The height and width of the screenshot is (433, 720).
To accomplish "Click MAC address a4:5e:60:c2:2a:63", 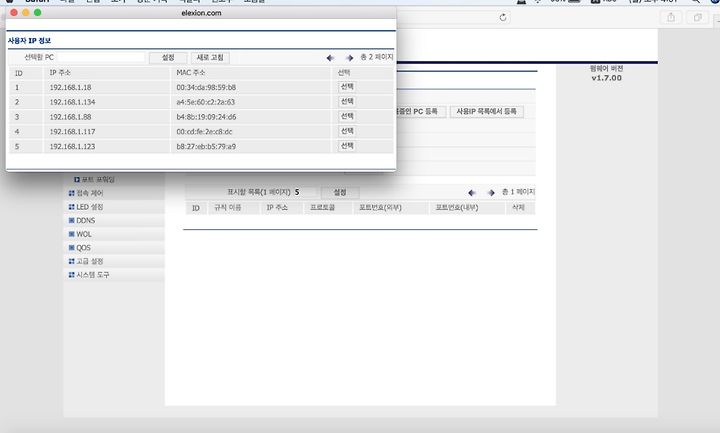I will (x=206, y=102).
